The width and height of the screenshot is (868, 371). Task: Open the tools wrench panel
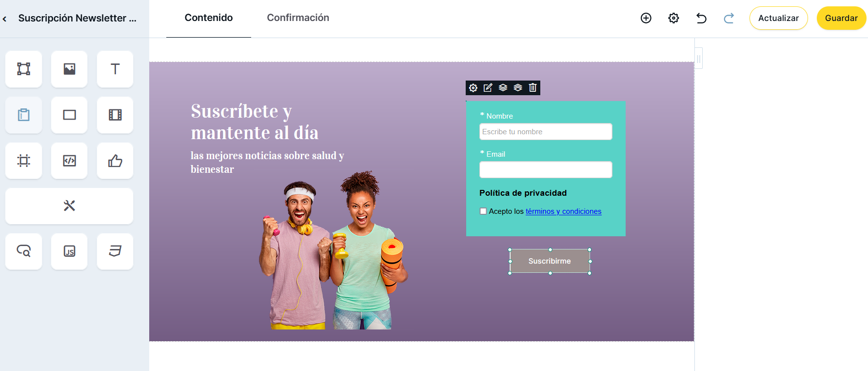click(x=69, y=206)
